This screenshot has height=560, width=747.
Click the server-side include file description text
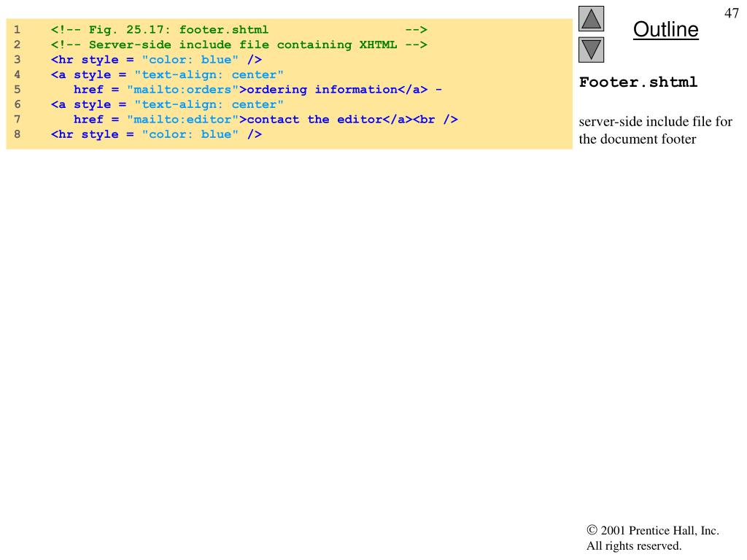655,130
